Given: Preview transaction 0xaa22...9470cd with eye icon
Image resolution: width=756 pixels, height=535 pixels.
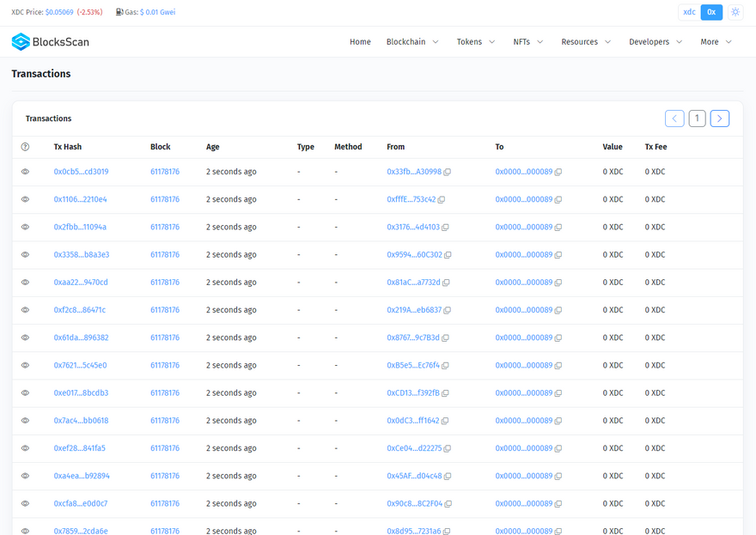Looking at the screenshot, I should point(25,282).
